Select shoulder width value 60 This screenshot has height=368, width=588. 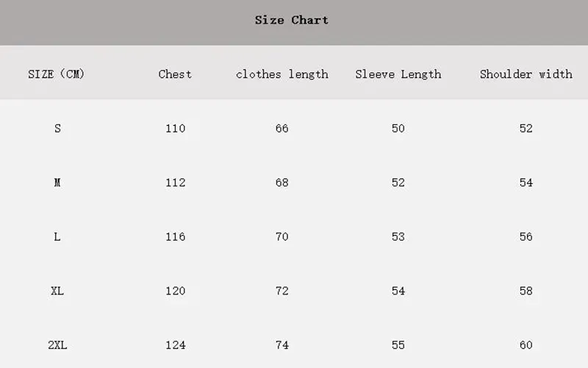pyautogui.click(x=526, y=344)
